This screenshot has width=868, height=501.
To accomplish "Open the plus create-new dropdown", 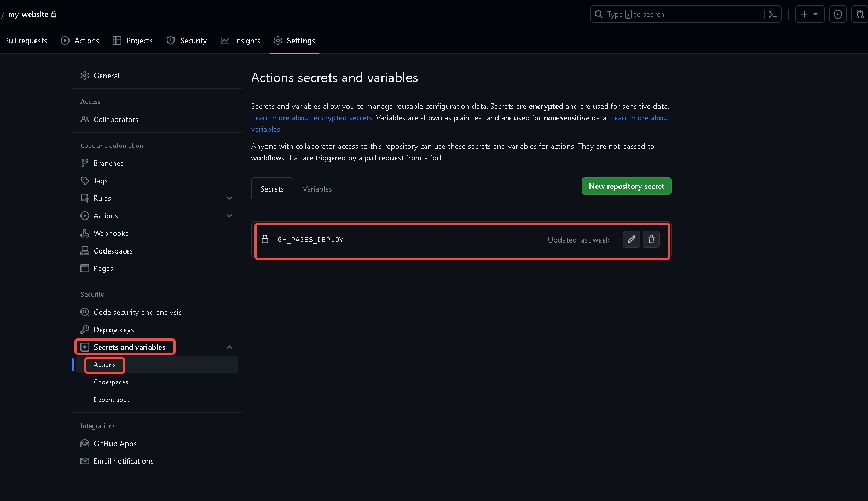I will pos(809,14).
